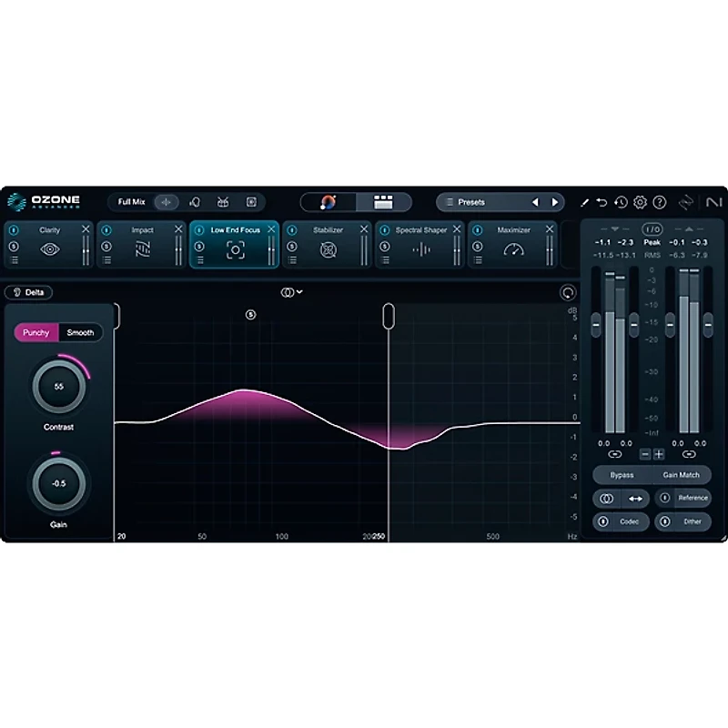This screenshot has width=728, height=728.
Task: Click the pencil edit icon
Action: (x=584, y=202)
